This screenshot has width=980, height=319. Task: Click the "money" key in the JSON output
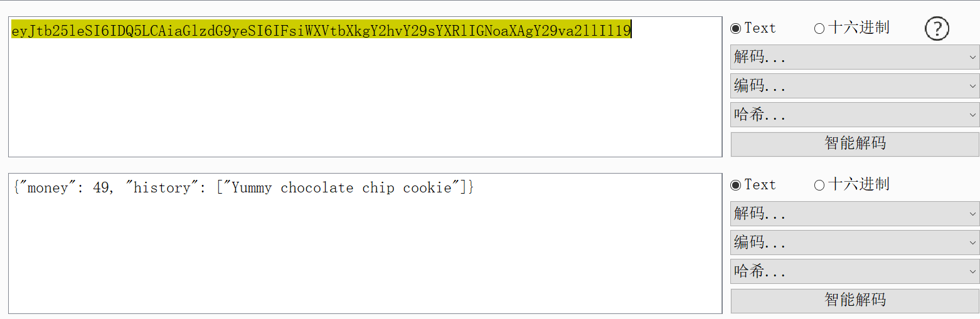pos(48,188)
